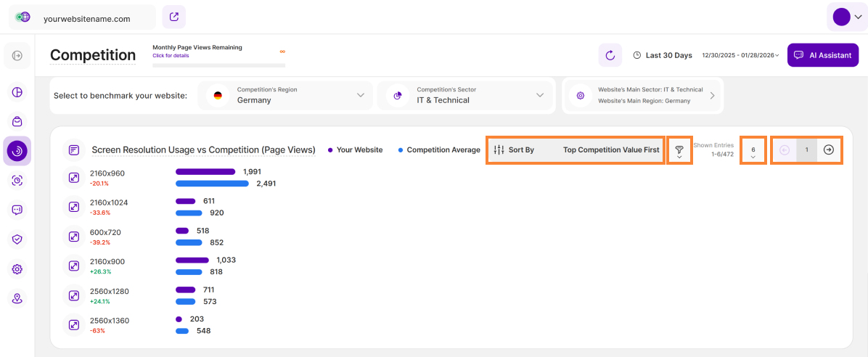Click the AI Assistant button

coord(822,55)
